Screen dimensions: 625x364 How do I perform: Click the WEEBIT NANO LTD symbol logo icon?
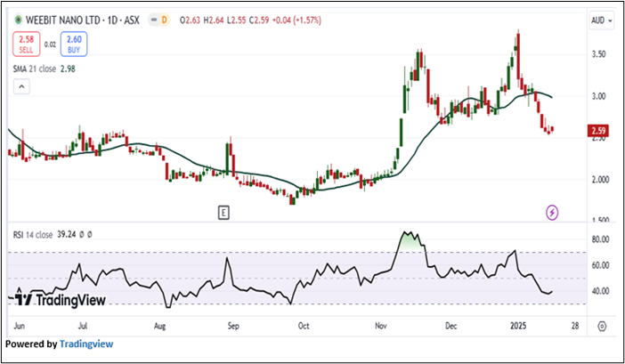19,20
